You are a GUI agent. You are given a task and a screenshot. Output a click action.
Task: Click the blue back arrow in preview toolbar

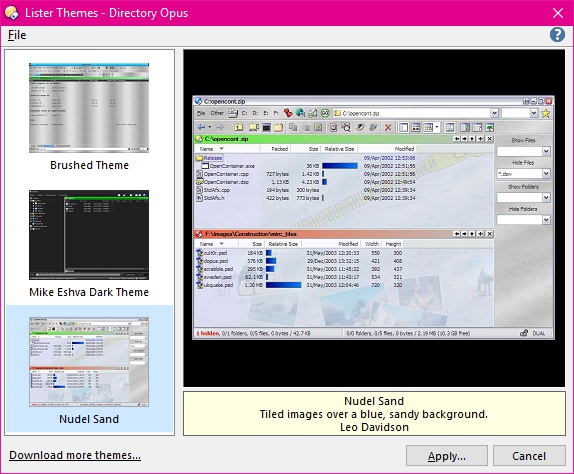point(201,127)
